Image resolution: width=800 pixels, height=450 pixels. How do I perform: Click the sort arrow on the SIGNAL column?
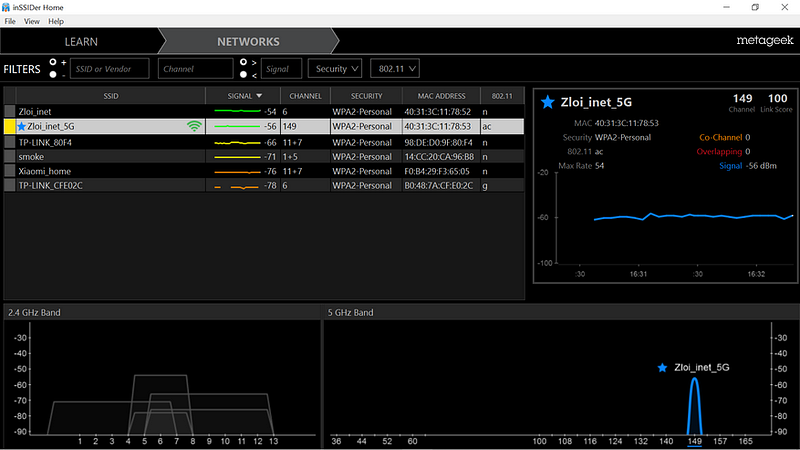point(259,96)
